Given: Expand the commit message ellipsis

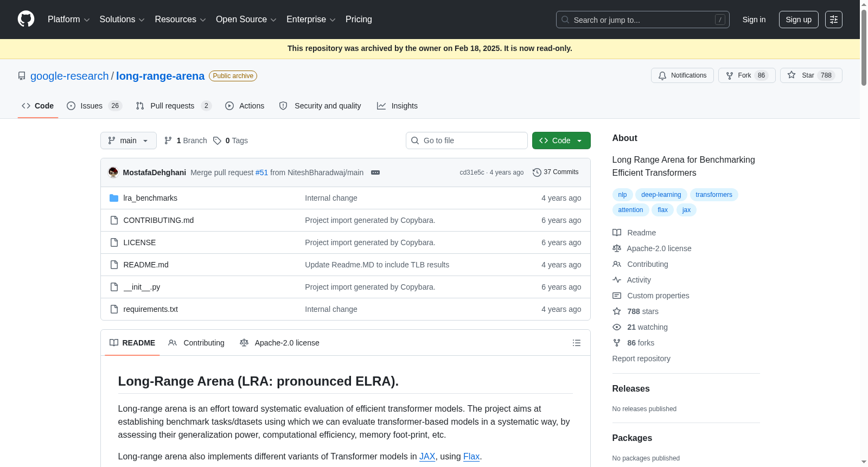Looking at the screenshot, I should click(x=375, y=172).
